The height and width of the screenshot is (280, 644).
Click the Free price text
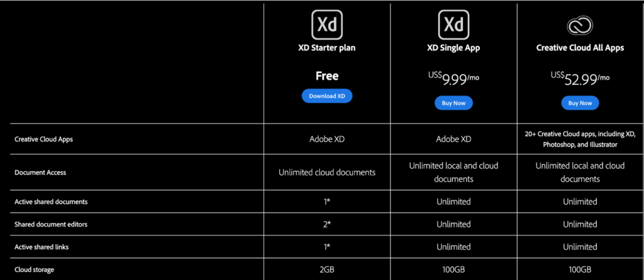pos(327,76)
